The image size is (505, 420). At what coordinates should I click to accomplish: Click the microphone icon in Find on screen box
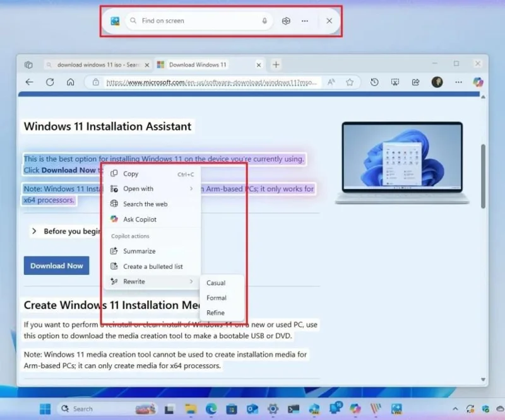click(x=264, y=21)
